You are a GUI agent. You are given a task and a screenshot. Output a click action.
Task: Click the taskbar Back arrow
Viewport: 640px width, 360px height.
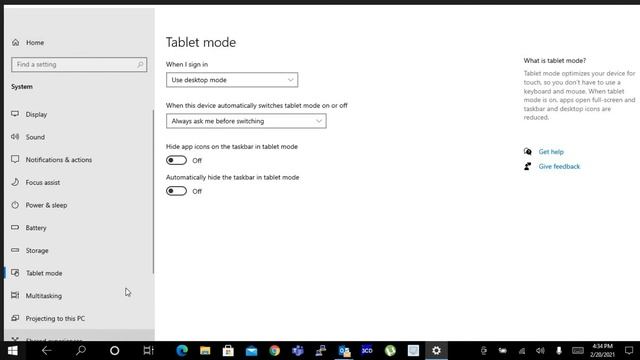click(x=47, y=351)
